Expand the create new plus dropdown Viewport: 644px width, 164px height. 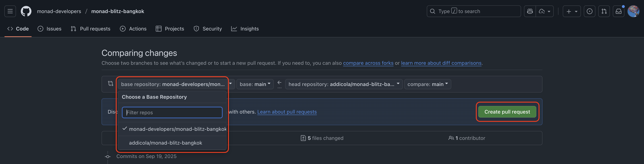coord(571,11)
